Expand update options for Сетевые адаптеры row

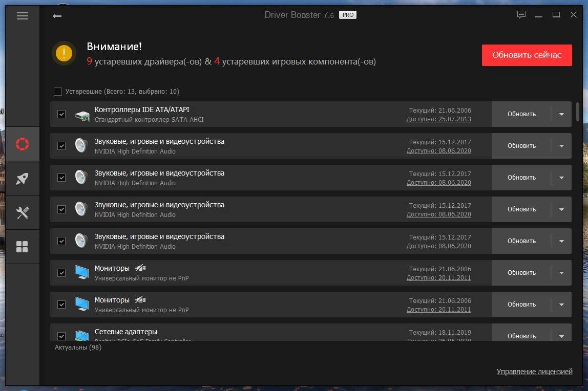click(x=562, y=336)
